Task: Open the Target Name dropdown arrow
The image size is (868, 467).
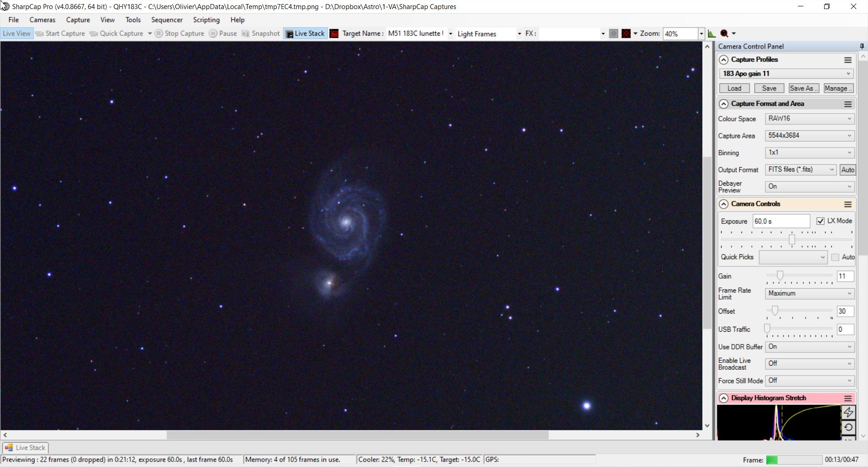Action: (450, 34)
